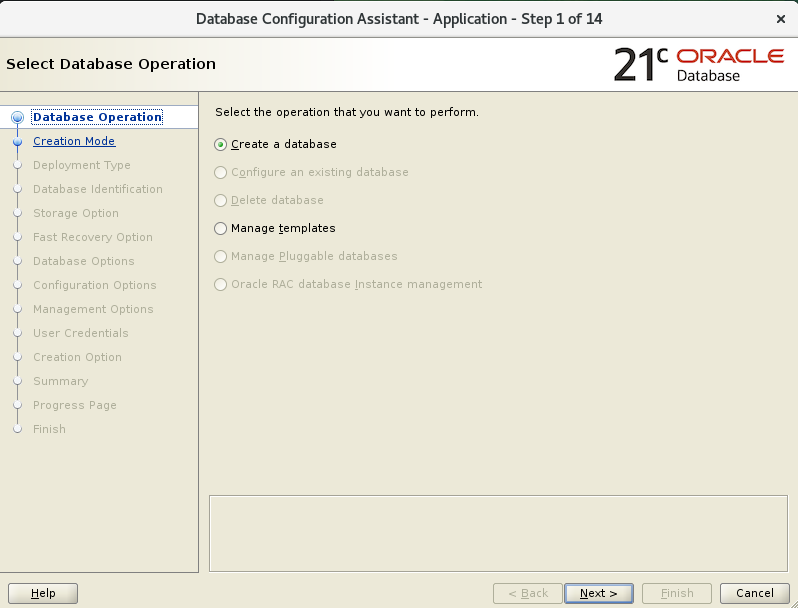Viewport: 798px width, 608px height.
Task: Cancel the configuration assistant
Action: point(755,593)
